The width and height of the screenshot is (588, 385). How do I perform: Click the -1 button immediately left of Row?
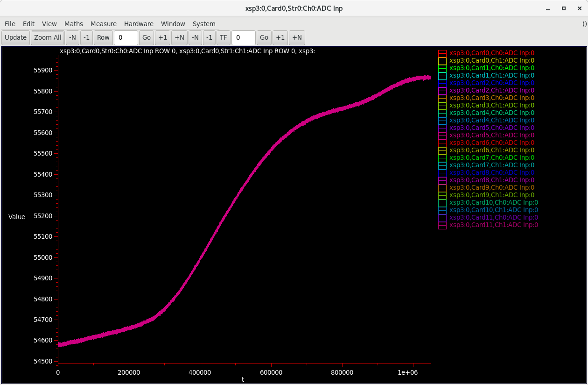[87, 37]
